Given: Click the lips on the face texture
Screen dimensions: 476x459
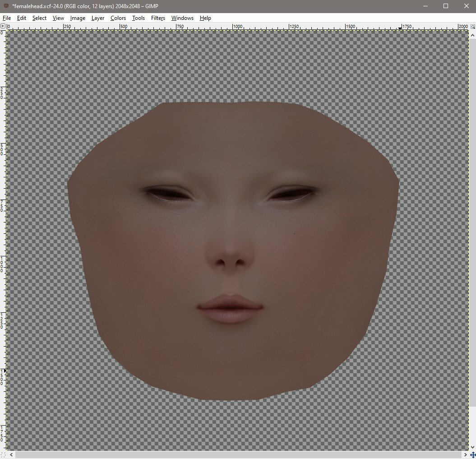Looking at the screenshot, I should [230, 308].
